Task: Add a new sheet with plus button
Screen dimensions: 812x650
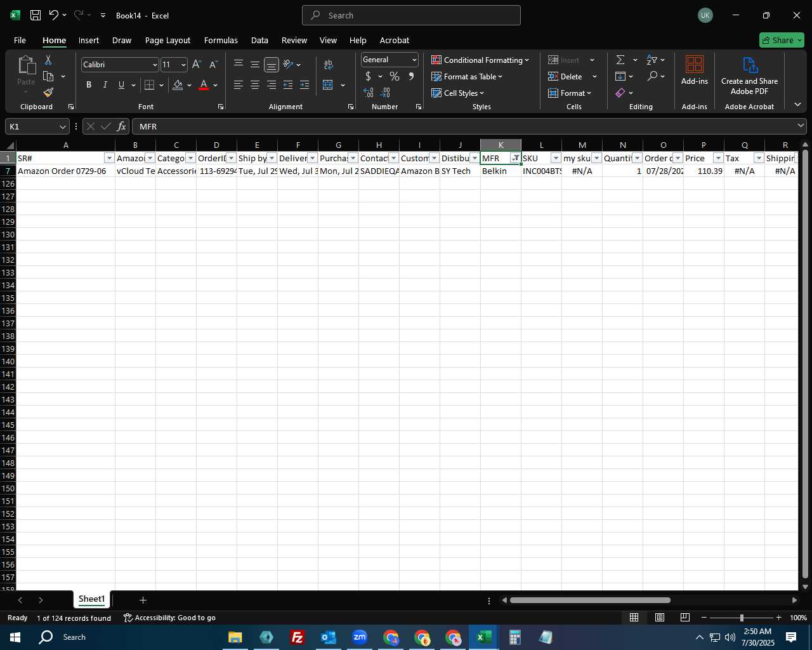Action: 143,600
